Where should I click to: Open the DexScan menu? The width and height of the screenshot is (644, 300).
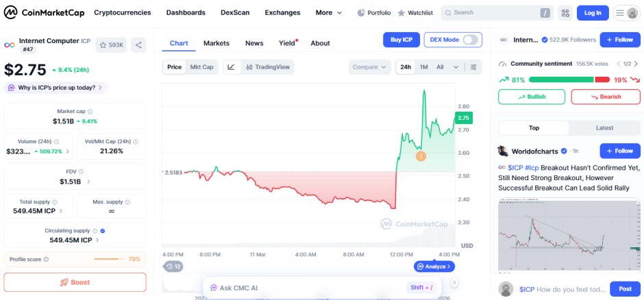235,13
